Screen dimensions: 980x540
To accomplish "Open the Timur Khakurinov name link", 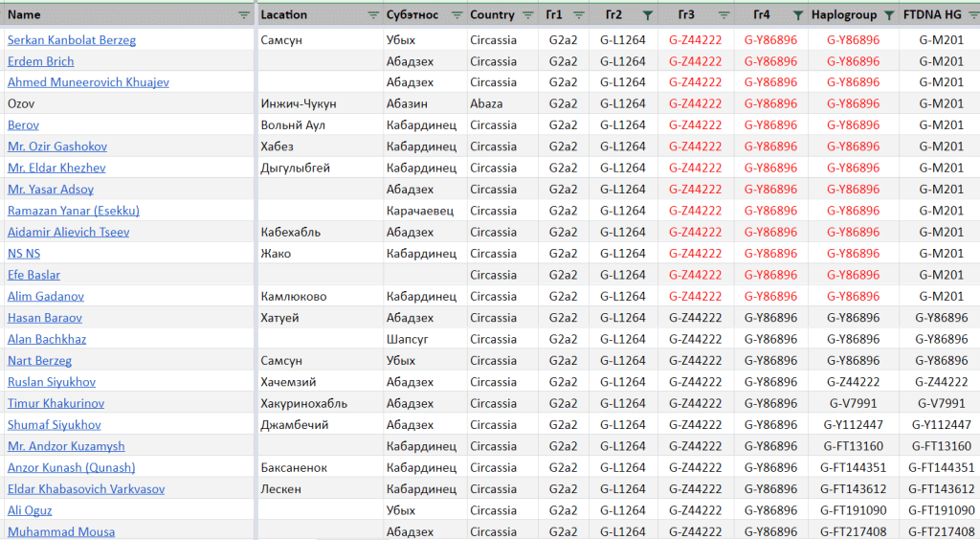I will [56, 403].
